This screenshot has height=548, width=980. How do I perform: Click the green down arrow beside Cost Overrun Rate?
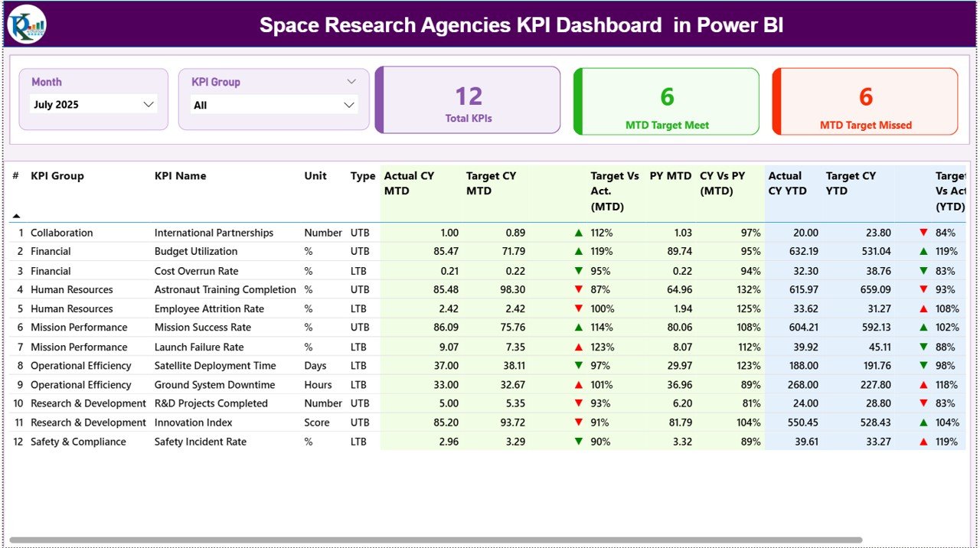coord(580,270)
